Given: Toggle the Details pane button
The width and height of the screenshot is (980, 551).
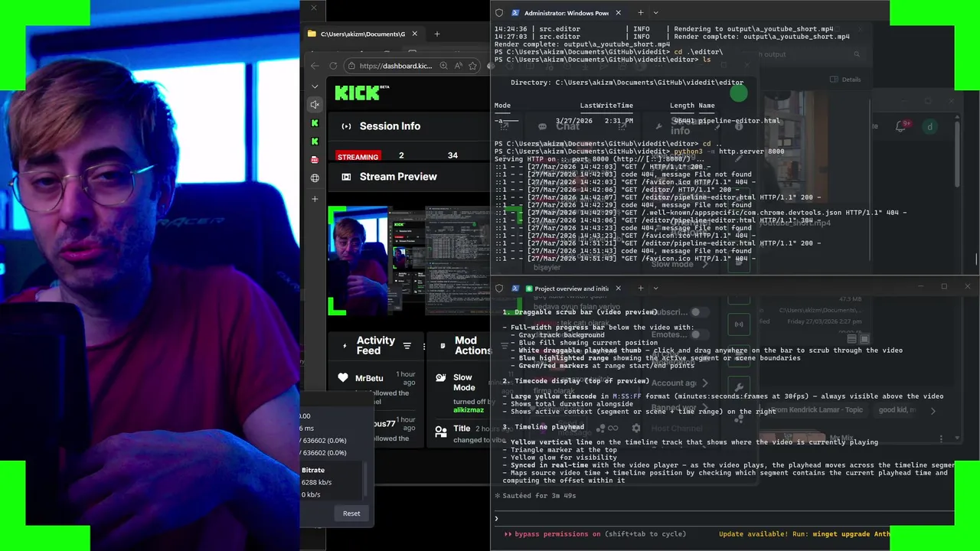Looking at the screenshot, I should tap(845, 80).
